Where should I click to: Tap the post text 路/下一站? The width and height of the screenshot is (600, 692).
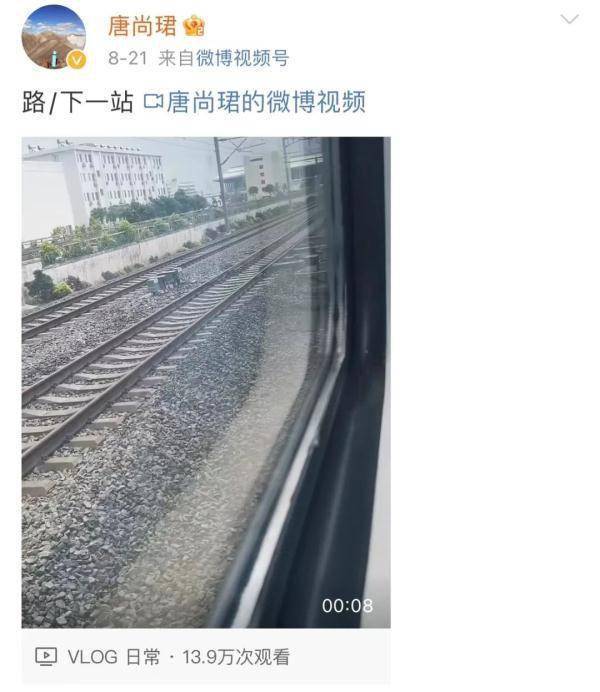pos(78,102)
